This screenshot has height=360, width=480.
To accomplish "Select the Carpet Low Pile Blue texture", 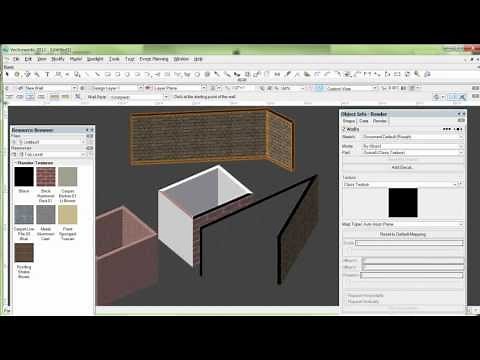I will click(24, 215).
